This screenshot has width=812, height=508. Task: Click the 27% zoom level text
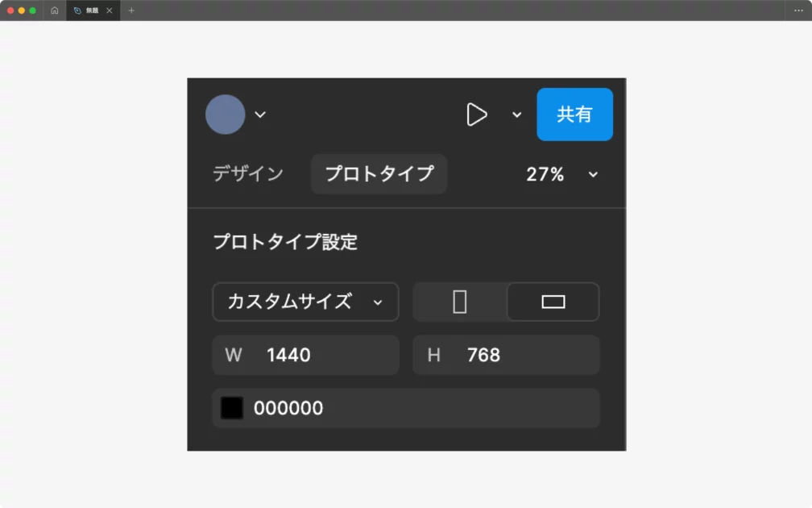545,174
